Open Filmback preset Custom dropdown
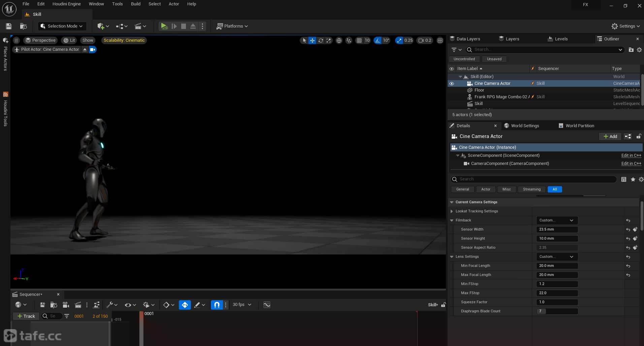 point(557,220)
